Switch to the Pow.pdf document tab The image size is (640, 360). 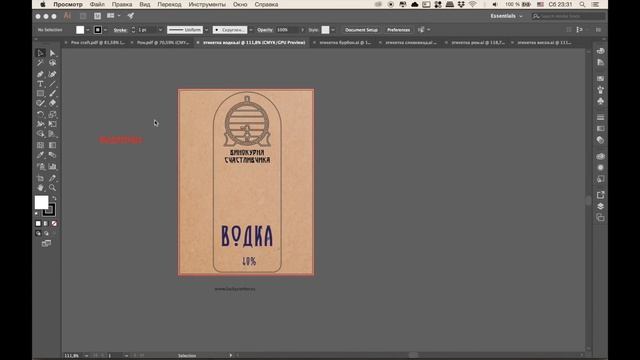(163, 42)
